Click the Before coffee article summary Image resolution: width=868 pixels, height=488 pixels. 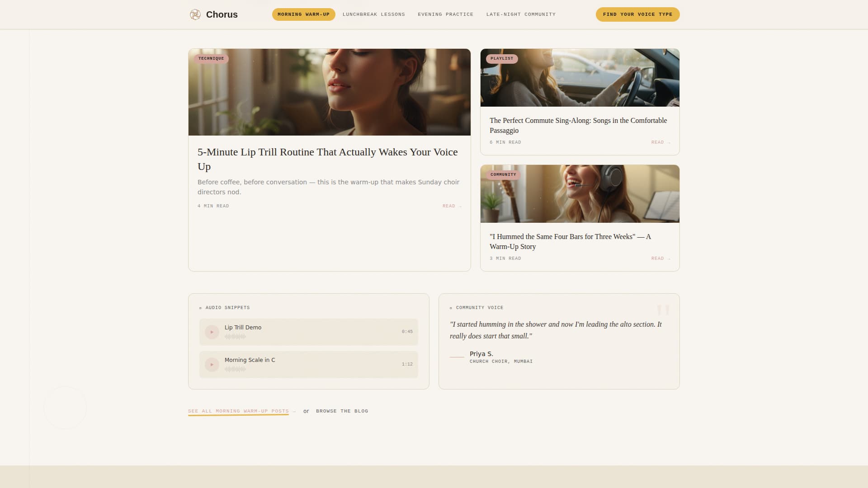328,187
